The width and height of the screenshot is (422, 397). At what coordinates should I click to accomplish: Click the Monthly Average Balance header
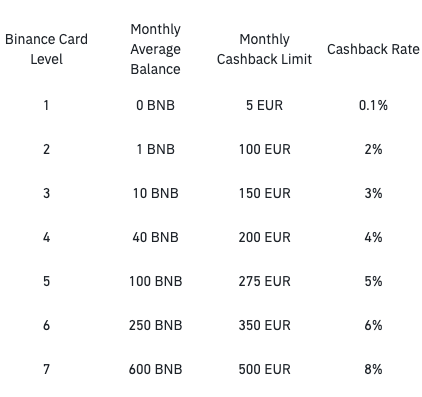click(x=155, y=49)
